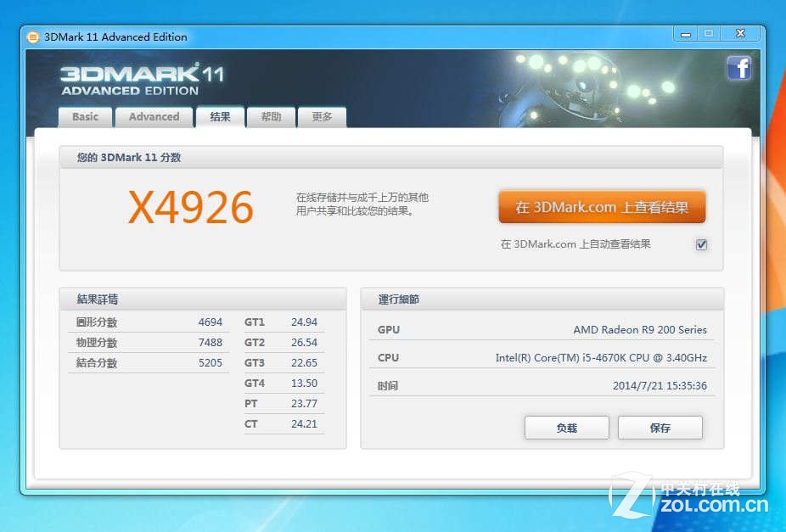Click the X4926 score value
The width and height of the screenshot is (786, 532).
click(190, 207)
